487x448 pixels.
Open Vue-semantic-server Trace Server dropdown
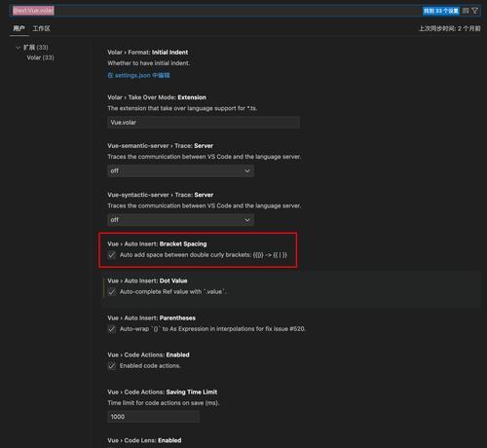pyautogui.click(x=180, y=170)
